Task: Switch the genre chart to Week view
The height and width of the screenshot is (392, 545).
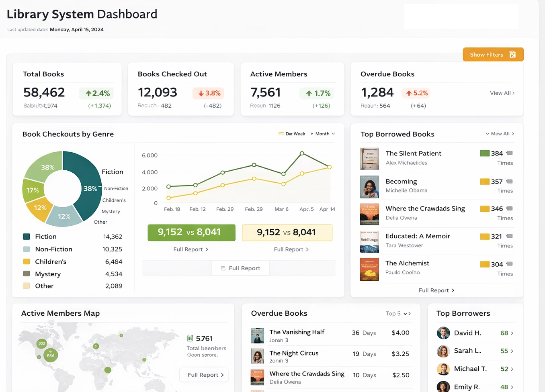Action: [x=299, y=133]
